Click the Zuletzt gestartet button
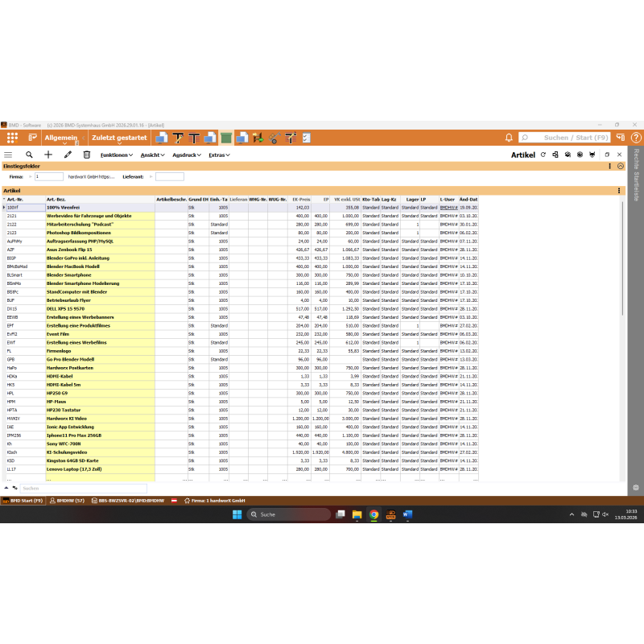 (x=119, y=138)
